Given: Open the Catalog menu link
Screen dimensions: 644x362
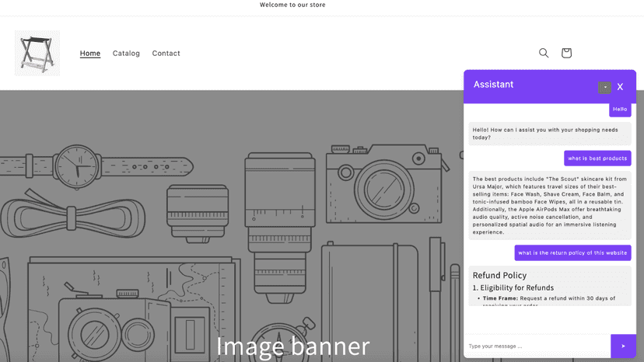Looking at the screenshot, I should coord(126,54).
